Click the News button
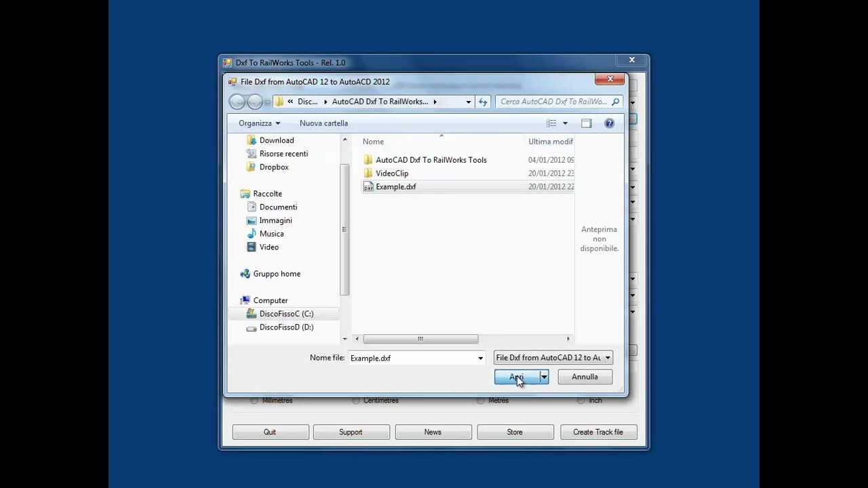868x488 pixels. (x=433, y=432)
